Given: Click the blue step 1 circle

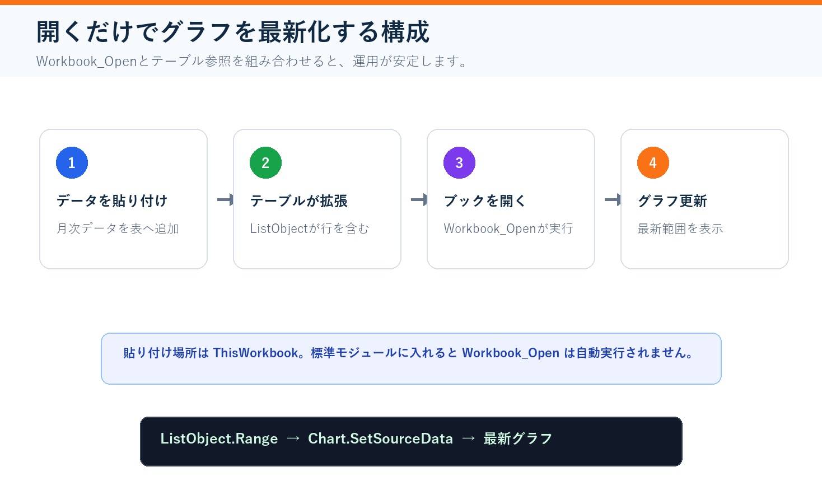Looking at the screenshot, I should pyautogui.click(x=72, y=162).
